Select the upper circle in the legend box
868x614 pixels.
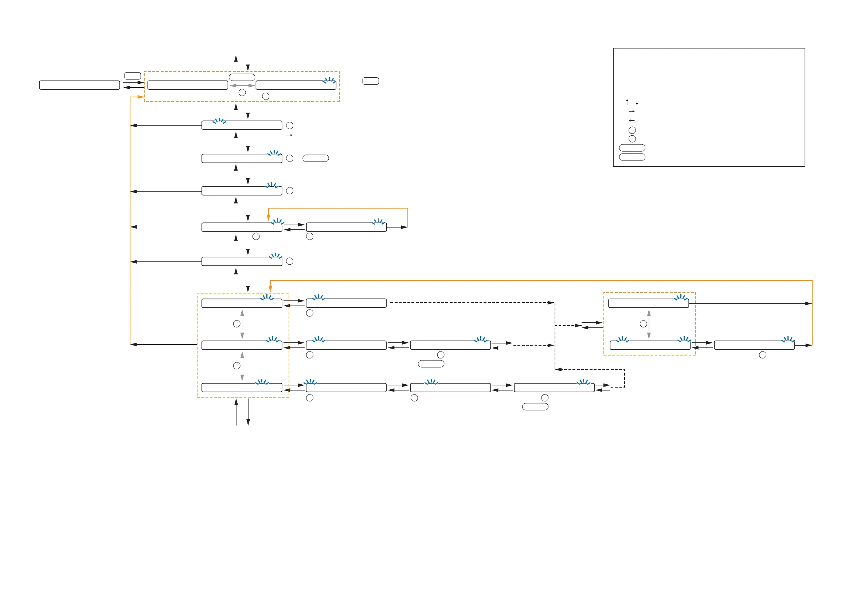632,130
